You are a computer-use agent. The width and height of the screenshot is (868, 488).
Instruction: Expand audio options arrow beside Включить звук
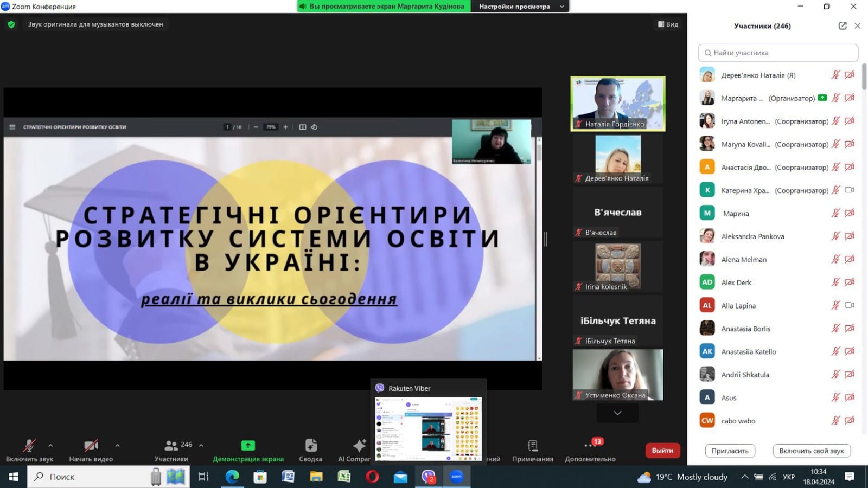coord(50,445)
